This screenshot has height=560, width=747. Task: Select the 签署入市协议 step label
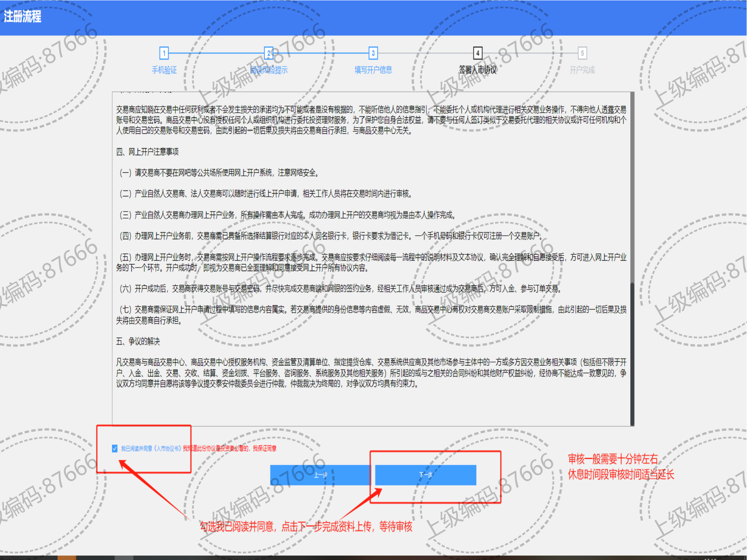[477, 70]
